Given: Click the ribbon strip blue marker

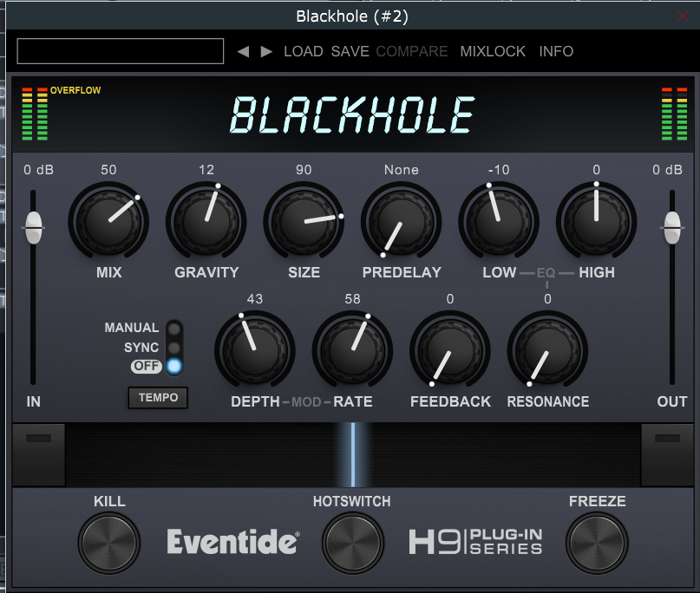Looking at the screenshot, I should (353, 454).
